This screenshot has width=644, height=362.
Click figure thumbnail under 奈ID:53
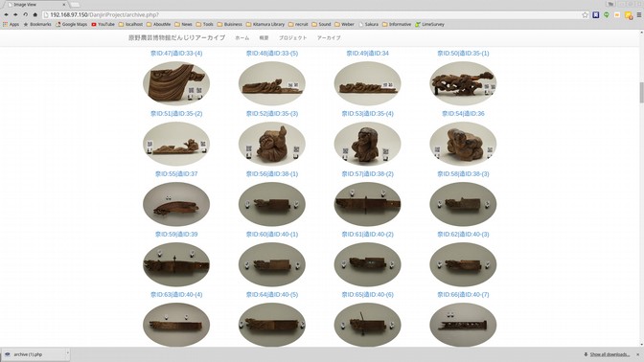368,144
